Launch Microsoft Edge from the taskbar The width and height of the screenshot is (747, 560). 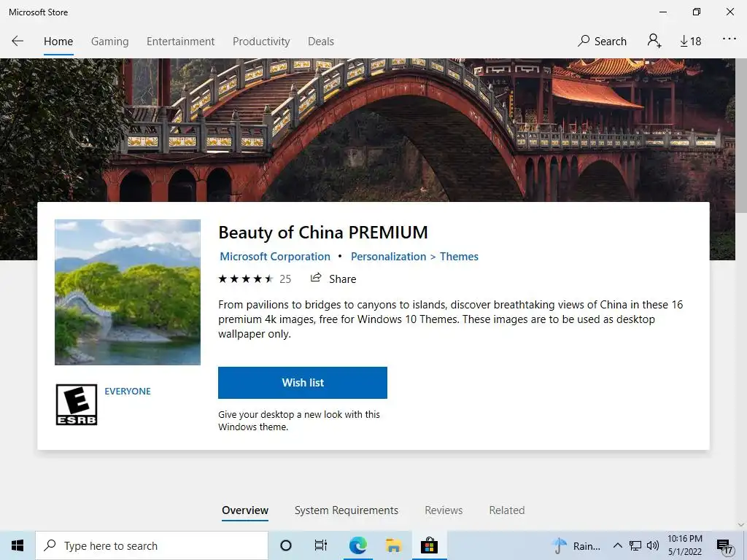357,545
